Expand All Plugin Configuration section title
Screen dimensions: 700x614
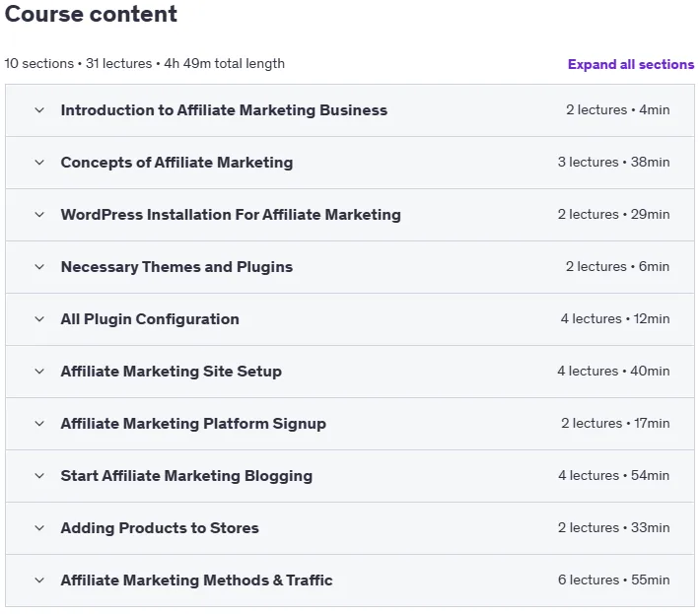coord(150,319)
